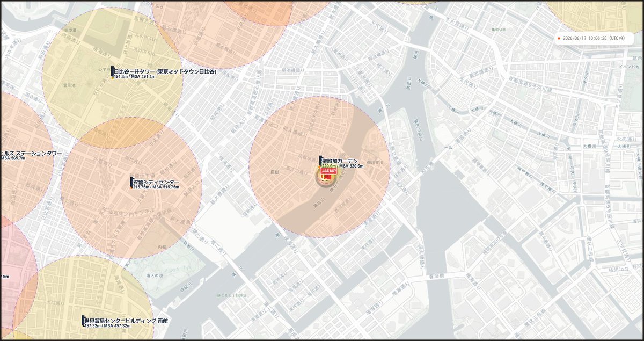Click the MSA 565.7m readout
The width and height of the screenshot is (644, 341).
pyautogui.click(x=13, y=158)
